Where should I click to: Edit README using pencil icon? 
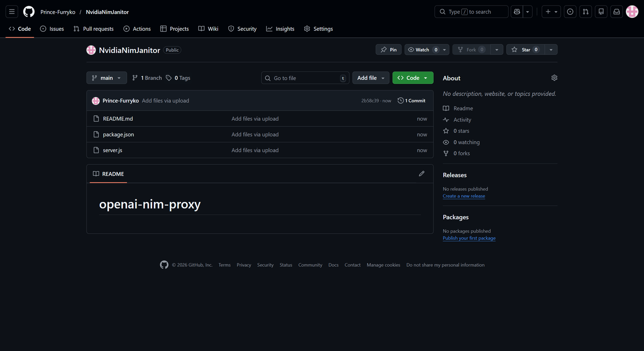421,174
